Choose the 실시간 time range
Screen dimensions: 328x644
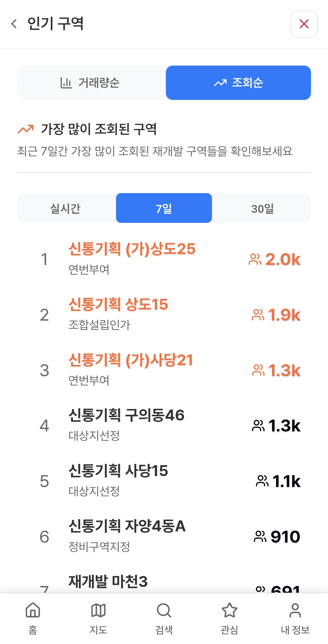pyautogui.click(x=66, y=208)
